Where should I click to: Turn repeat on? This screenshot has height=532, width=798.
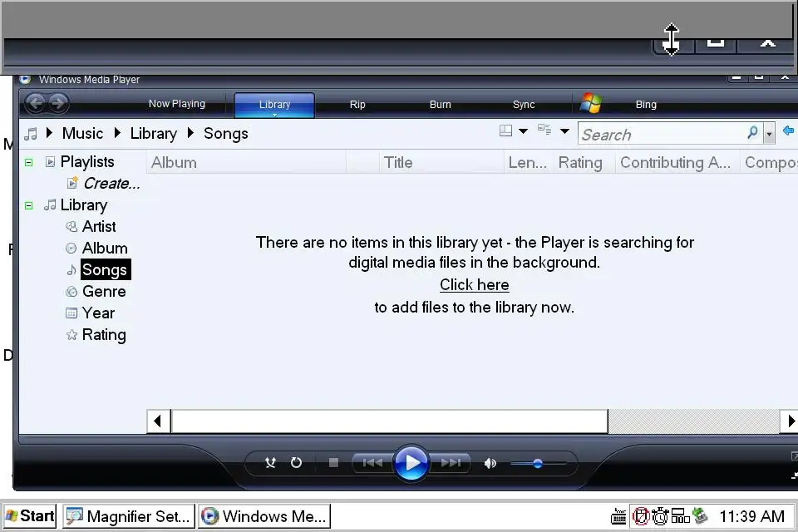[296, 462]
